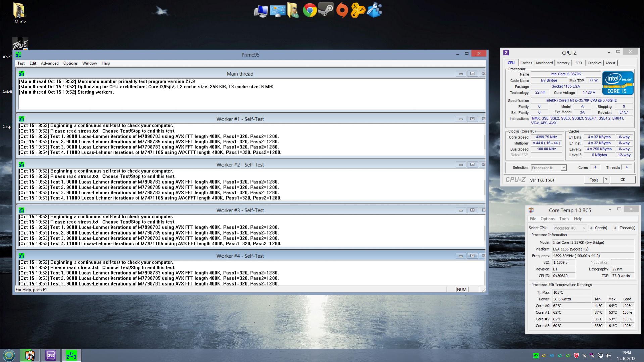Click the Worker #1 log vertical scrollbar
Screen dimensions: 644x362
point(484,142)
